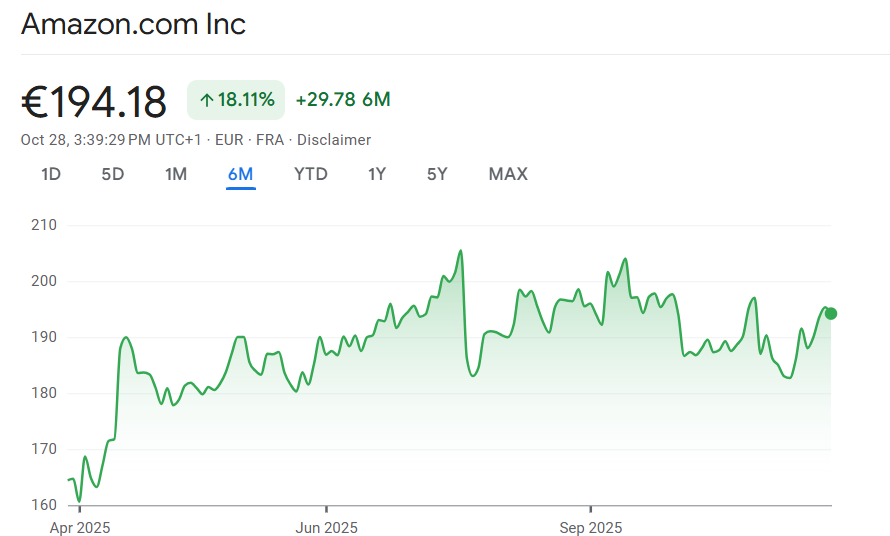Click the 160 y-axis value
This screenshot has width=890, height=536.
pyautogui.click(x=43, y=505)
